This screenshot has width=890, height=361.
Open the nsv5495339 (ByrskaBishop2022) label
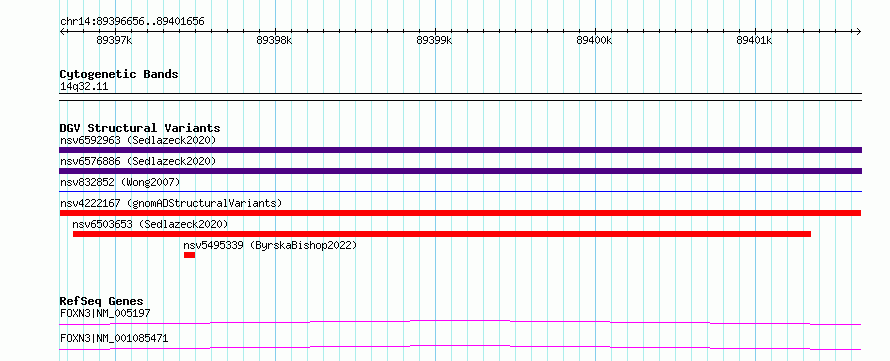tap(270, 245)
